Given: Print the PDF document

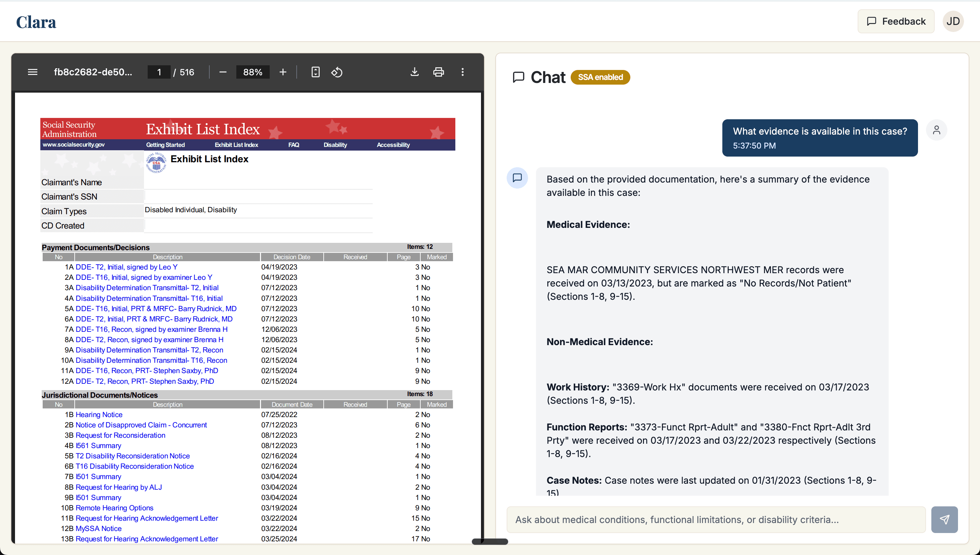Looking at the screenshot, I should pos(439,72).
